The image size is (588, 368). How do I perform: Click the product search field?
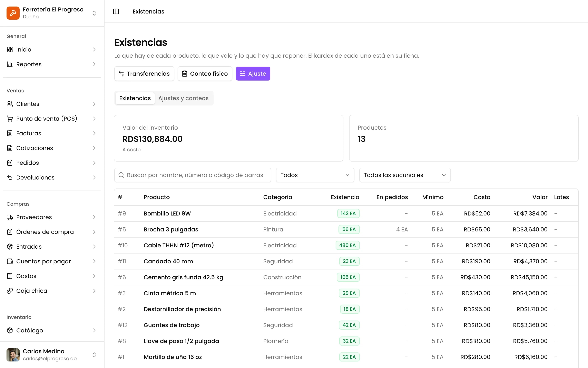(193, 175)
